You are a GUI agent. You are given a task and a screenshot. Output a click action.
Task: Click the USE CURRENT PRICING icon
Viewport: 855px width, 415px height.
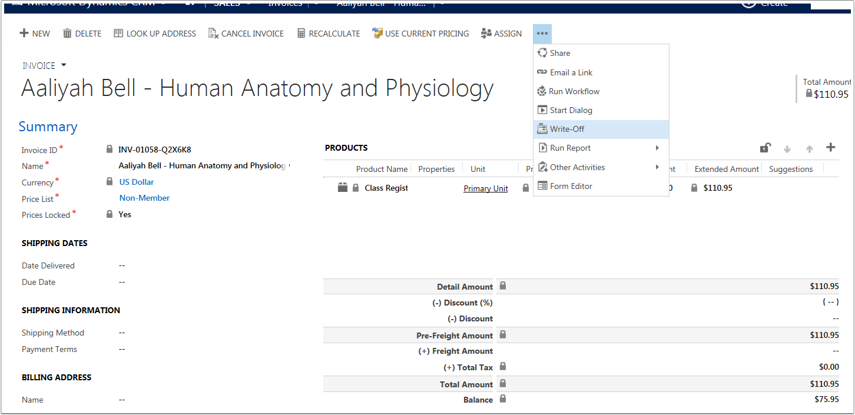(x=377, y=33)
